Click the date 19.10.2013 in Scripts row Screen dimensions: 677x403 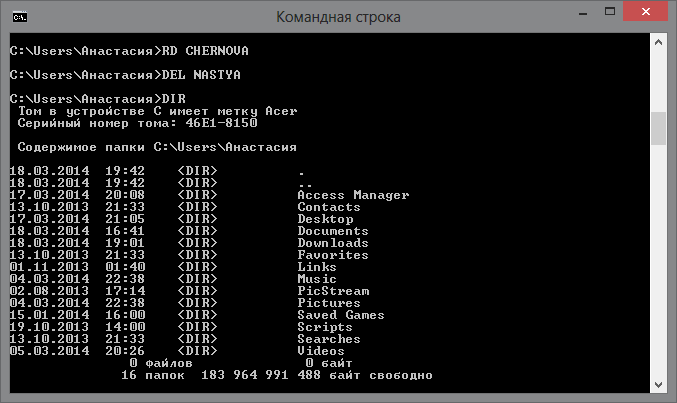pyautogui.click(x=49, y=327)
